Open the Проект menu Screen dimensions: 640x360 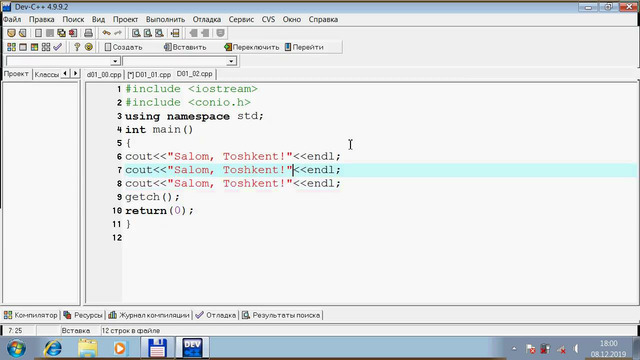pyautogui.click(x=125, y=19)
